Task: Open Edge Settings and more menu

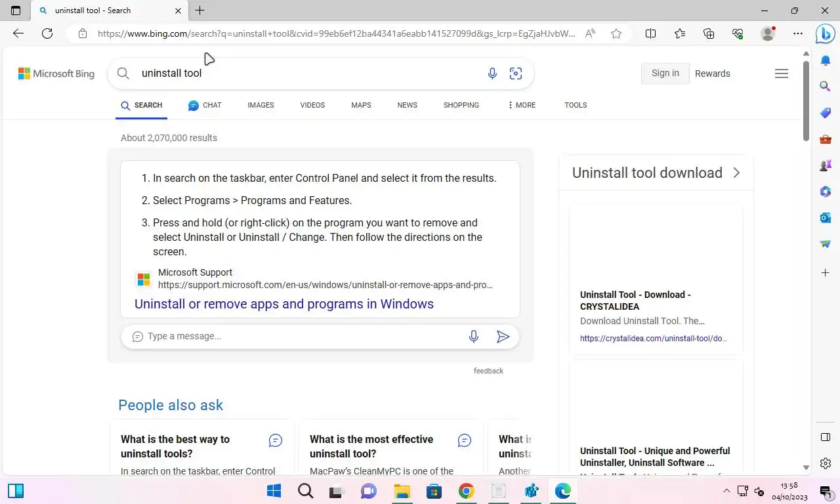Action: 797,33
